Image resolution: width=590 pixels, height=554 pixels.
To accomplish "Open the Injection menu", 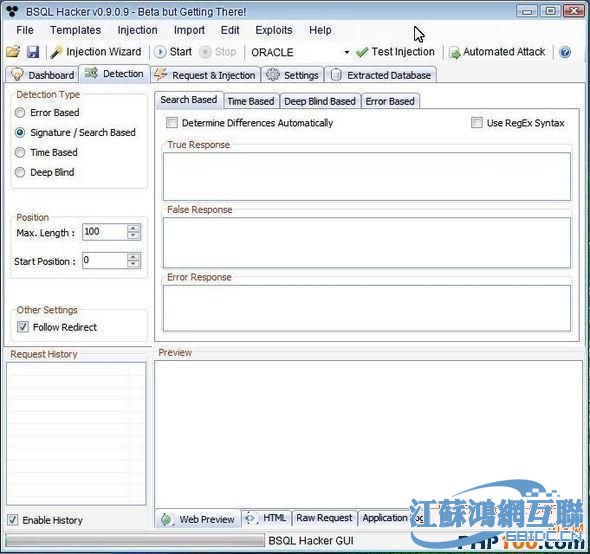I will tap(137, 30).
